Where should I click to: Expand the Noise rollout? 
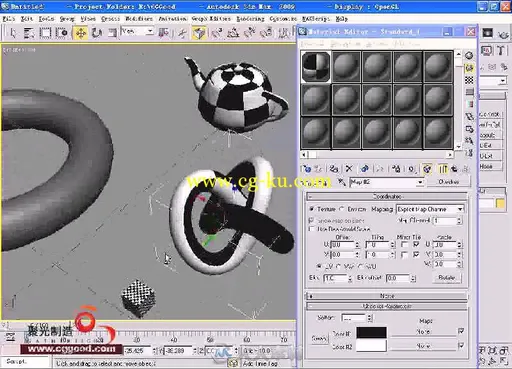coord(387,296)
